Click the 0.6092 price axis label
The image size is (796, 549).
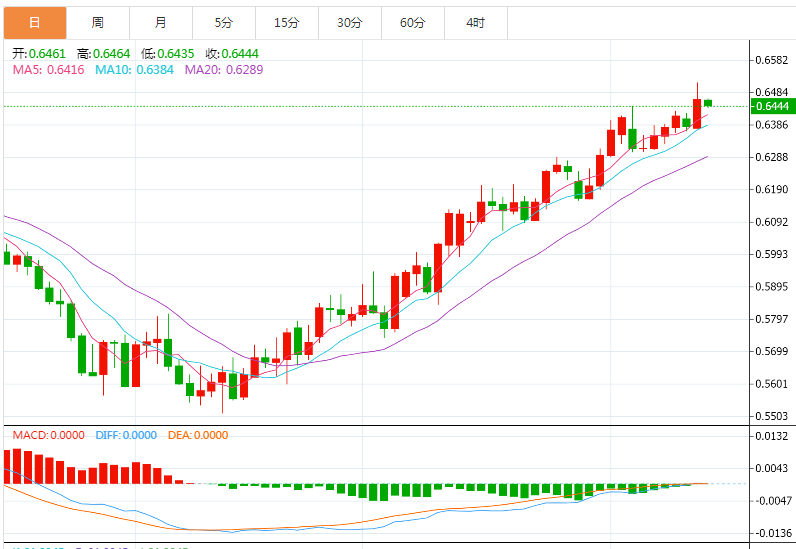[x=772, y=222]
